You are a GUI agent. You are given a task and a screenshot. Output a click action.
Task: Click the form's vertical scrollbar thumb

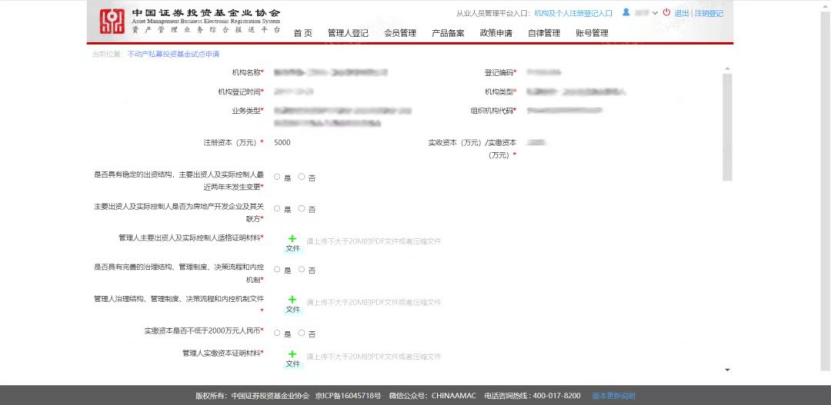[x=727, y=127]
